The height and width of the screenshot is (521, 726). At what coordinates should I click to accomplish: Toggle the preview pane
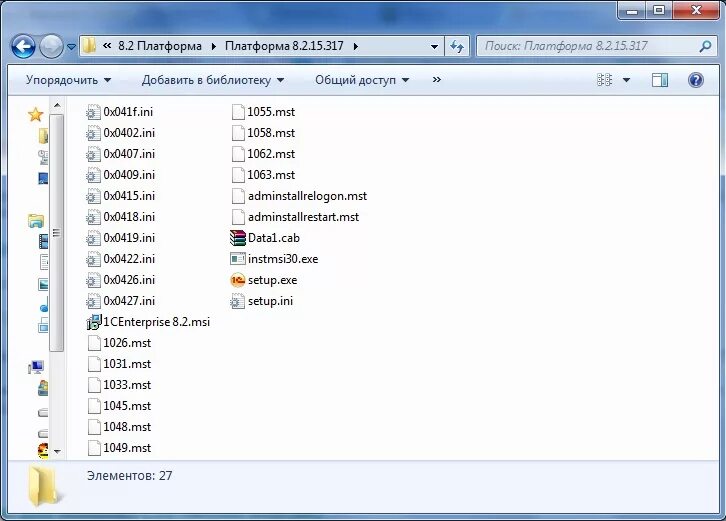660,80
